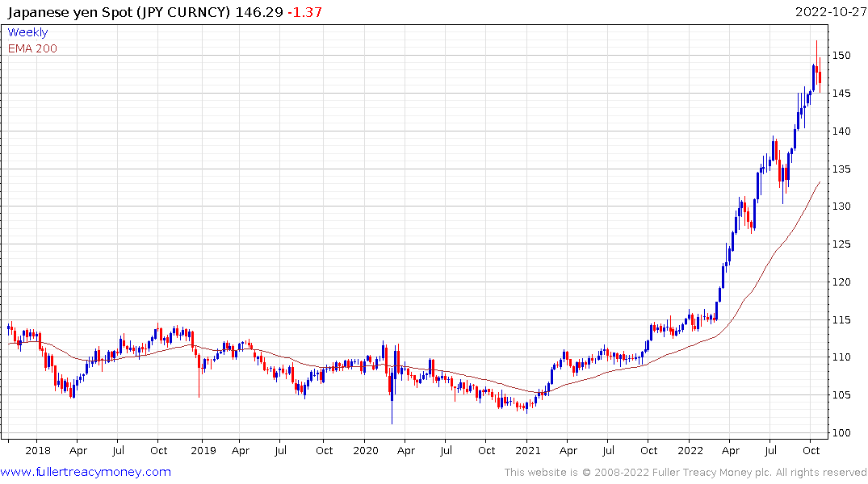Click the 125 price axis label
868x484 pixels.
point(842,244)
